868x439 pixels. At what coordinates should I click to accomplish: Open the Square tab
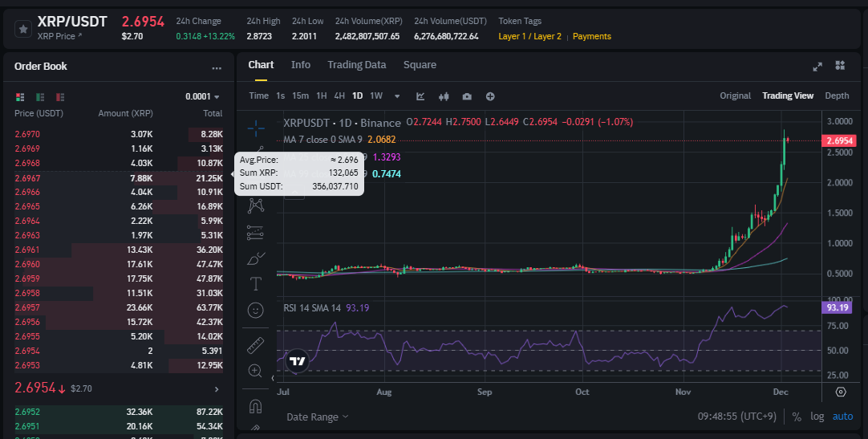point(420,65)
